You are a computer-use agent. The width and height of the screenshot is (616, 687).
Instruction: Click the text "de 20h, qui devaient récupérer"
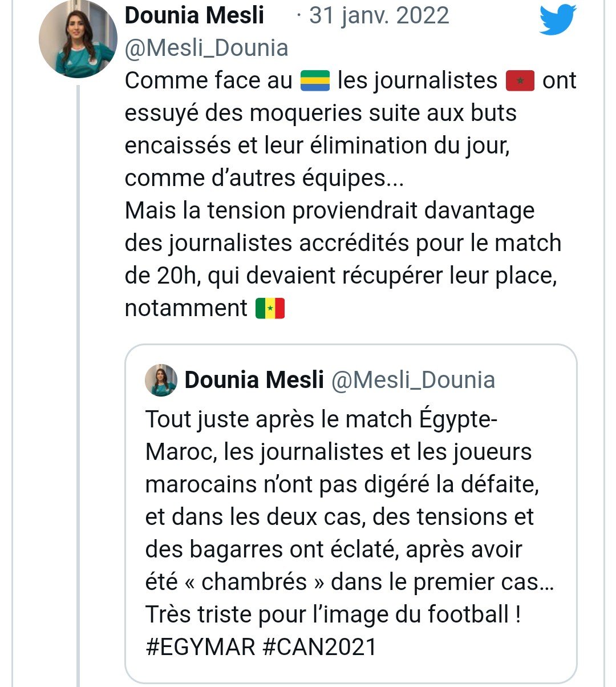(x=340, y=276)
